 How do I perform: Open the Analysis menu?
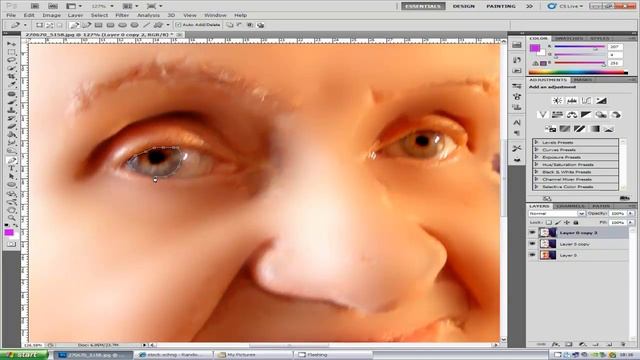[148, 15]
